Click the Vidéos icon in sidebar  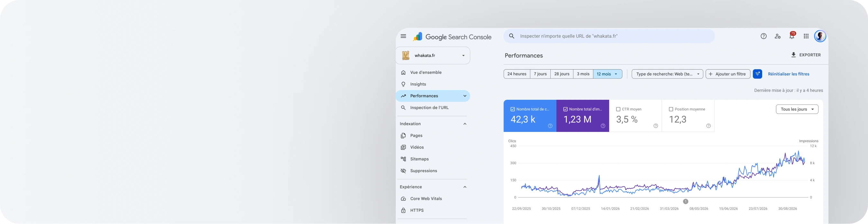click(x=403, y=147)
